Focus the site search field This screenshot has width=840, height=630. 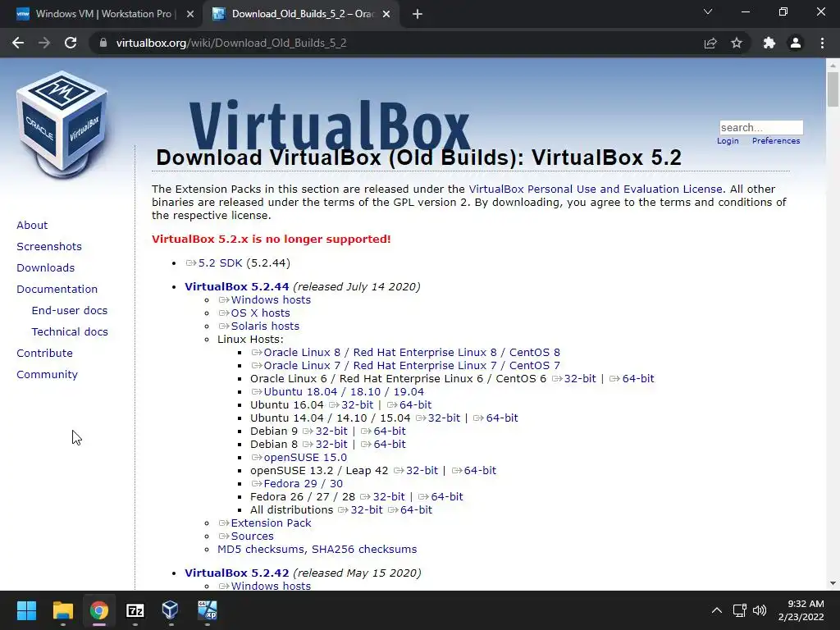(760, 127)
